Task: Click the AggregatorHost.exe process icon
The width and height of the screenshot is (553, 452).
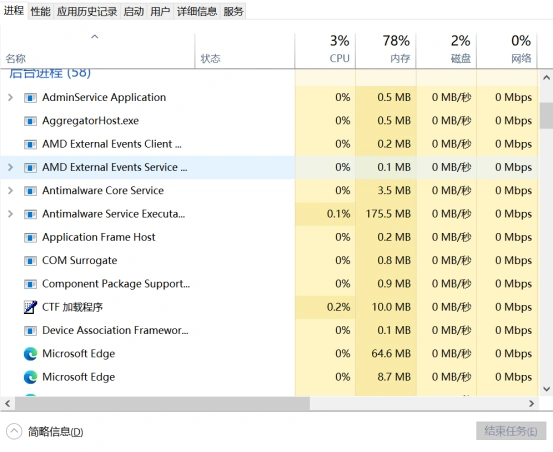Action: click(x=30, y=121)
